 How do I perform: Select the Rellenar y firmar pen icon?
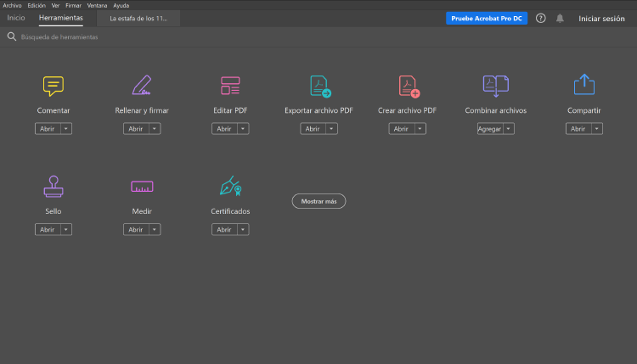pyautogui.click(x=142, y=86)
